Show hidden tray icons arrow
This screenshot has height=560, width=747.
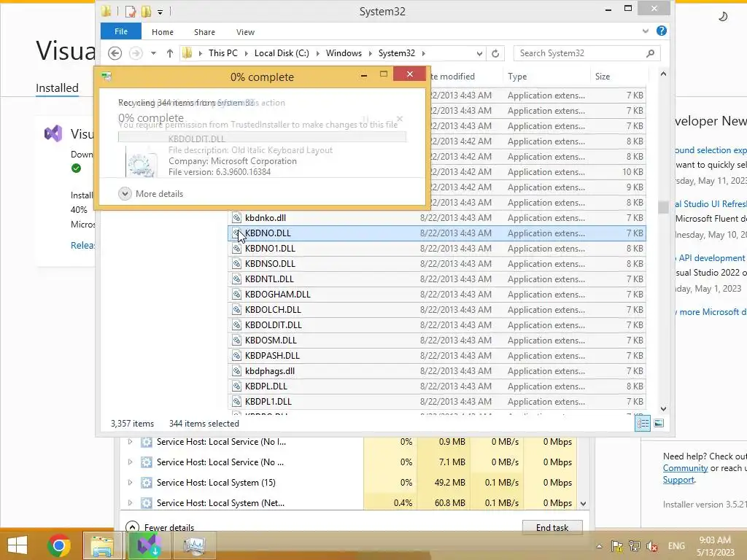coord(600,546)
